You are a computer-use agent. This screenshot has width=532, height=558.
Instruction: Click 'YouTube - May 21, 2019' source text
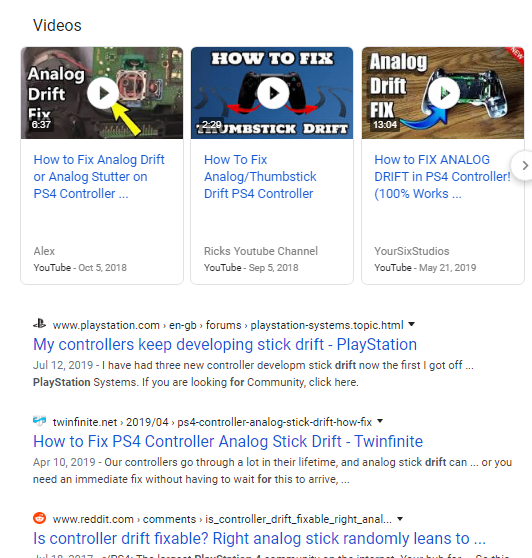click(425, 268)
